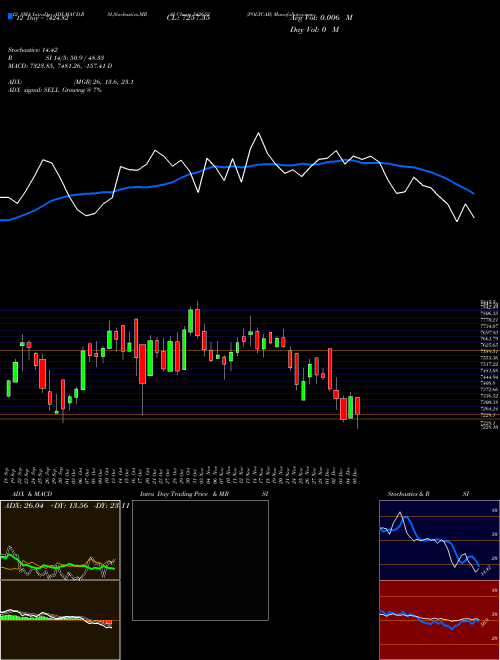This screenshot has width=500, height=660.
Task: Click 'ADX signal: SELL Growing @ 7%'
Action: click(x=55, y=90)
